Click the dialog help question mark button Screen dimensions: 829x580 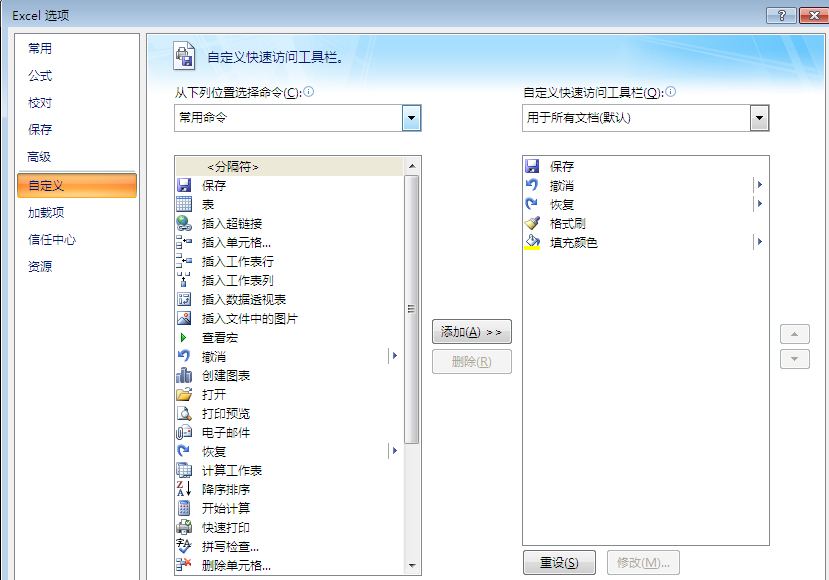(781, 15)
